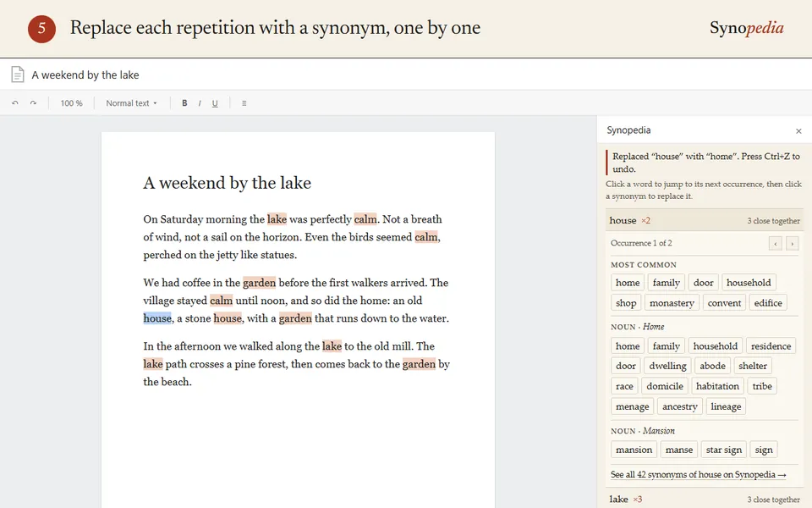The image size is (812, 508).
Task: Select the 'tribe' synonym
Action: (762, 386)
